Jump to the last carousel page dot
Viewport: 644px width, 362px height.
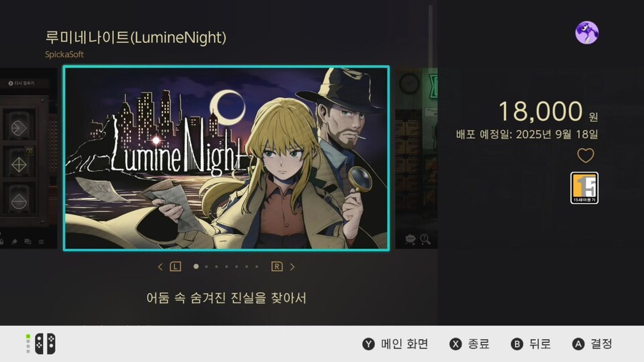point(257,267)
